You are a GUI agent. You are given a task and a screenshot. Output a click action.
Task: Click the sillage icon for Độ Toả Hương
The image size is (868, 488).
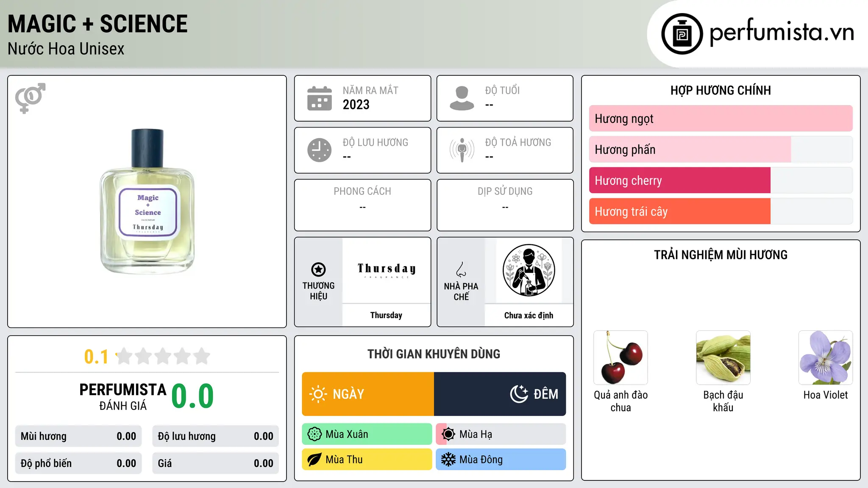tap(462, 150)
